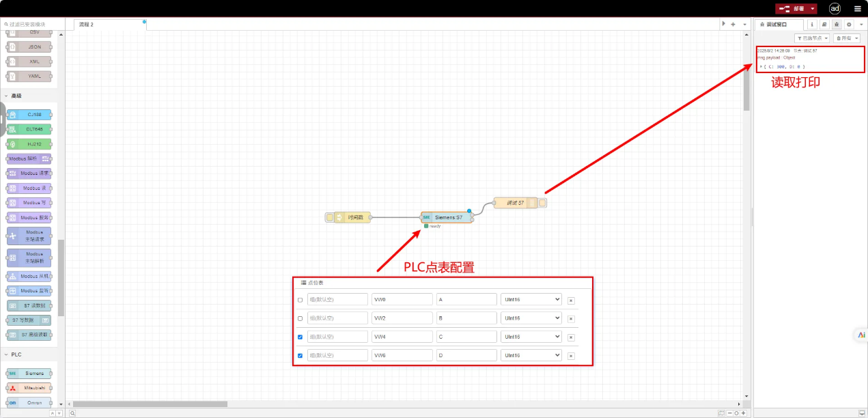
Task: Open the UInt16 dropdown for variable A
Action: pos(531,299)
